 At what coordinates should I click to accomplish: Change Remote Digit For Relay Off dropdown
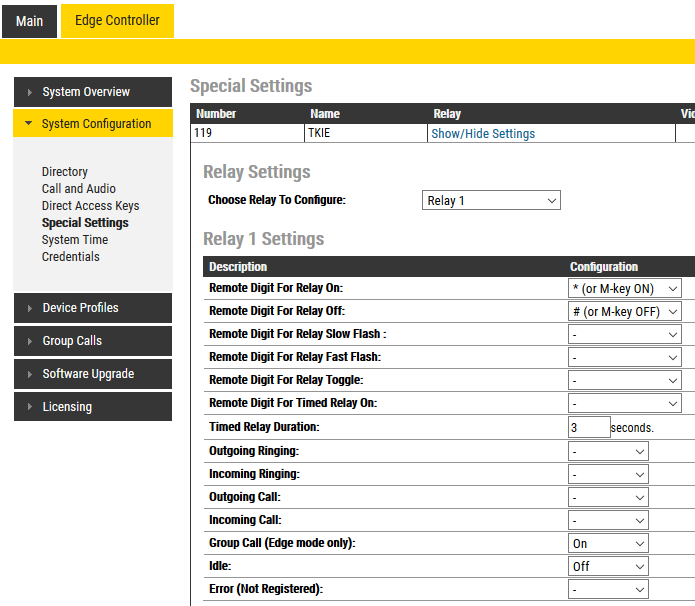click(624, 312)
